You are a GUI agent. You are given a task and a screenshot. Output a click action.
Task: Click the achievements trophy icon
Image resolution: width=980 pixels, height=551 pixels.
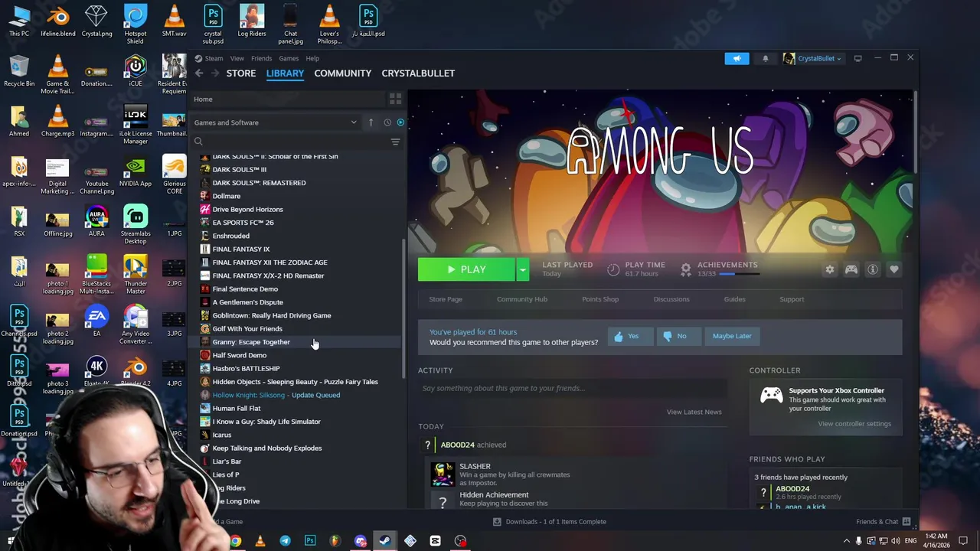point(686,269)
